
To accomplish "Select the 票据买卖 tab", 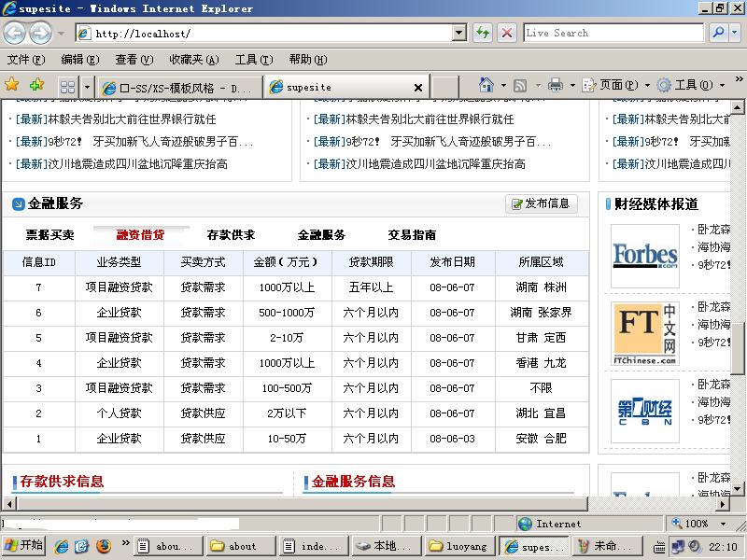I will click(49, 235).
